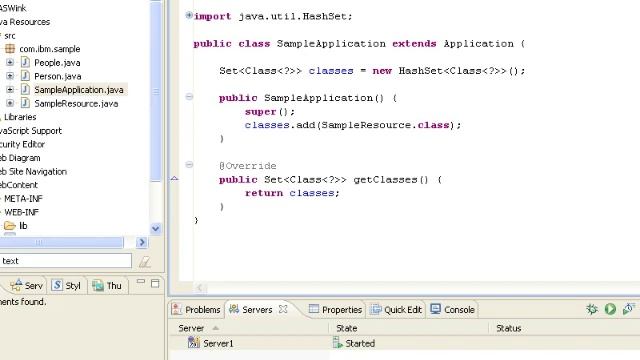
Task: Minimize the lower-left panel
Action: tap(141, 282)
